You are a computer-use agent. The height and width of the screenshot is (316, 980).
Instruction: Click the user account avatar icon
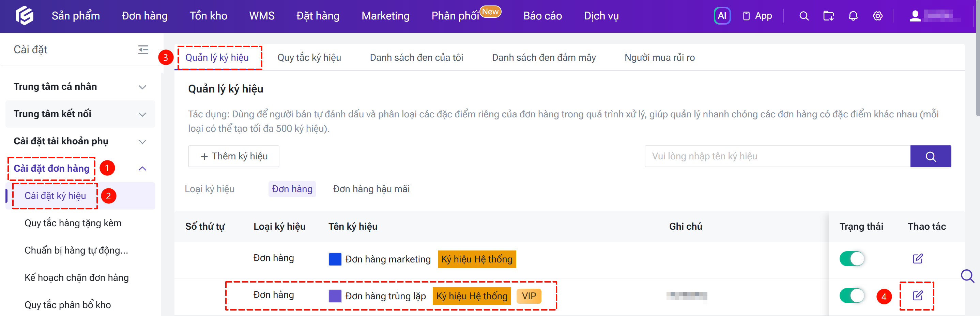[915, 16]
